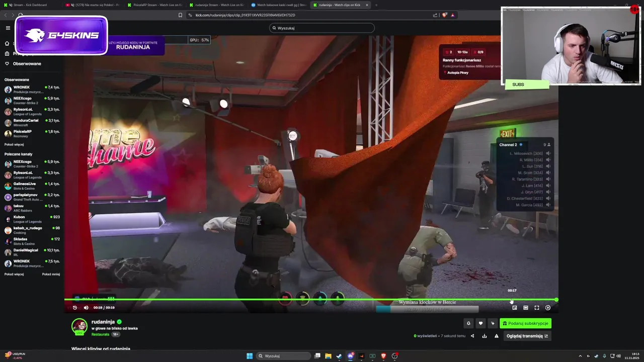
Task: Click the progress bar end handle
Action: (556, 300)
